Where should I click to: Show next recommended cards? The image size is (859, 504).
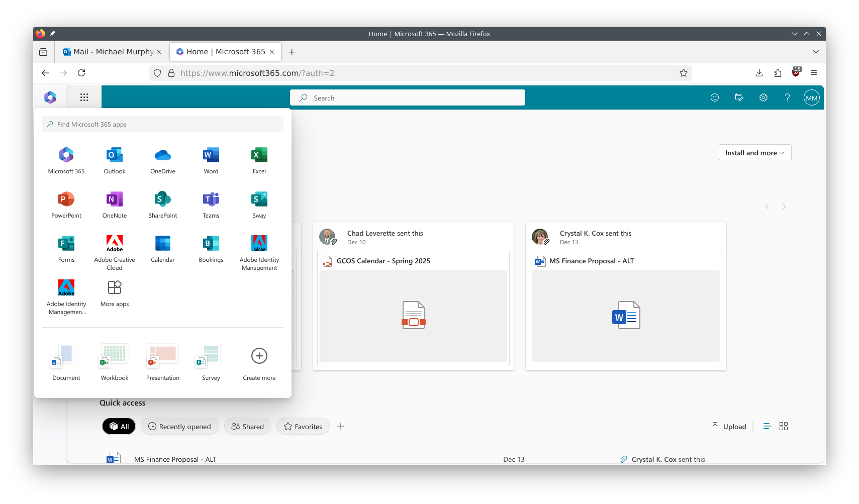click(x=784, y=207)
